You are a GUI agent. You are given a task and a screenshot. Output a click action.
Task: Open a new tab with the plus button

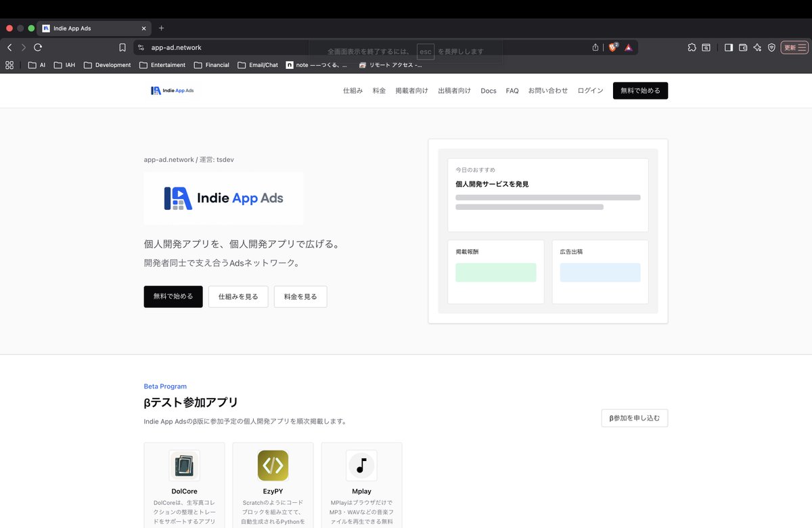tap(161, 28)
